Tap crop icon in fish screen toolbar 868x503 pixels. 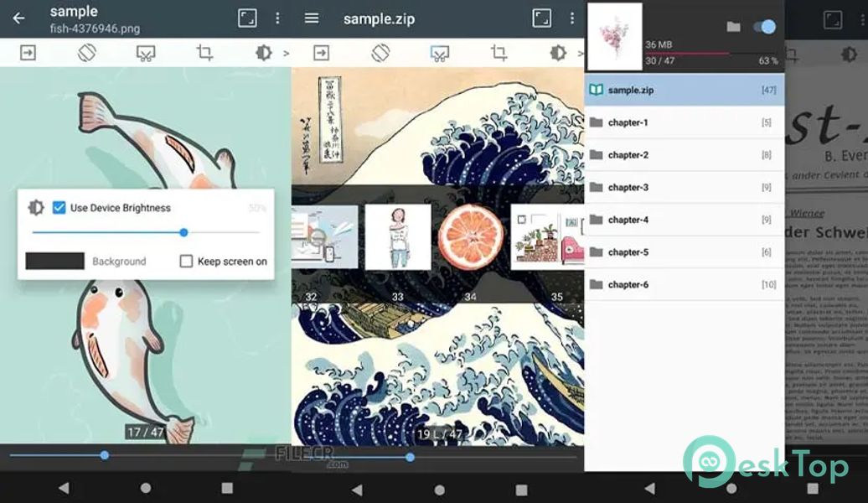point(204,53)
